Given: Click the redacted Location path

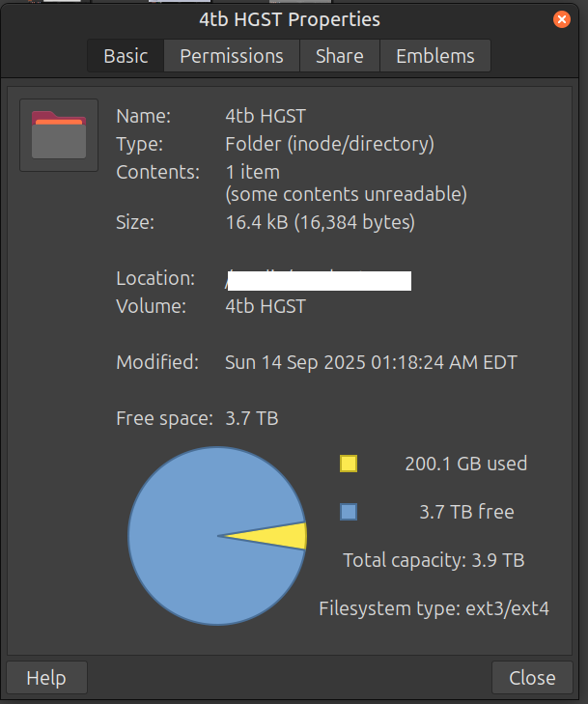Looking at the screenshot, I should pyautogui.click(x=319, y=280).
